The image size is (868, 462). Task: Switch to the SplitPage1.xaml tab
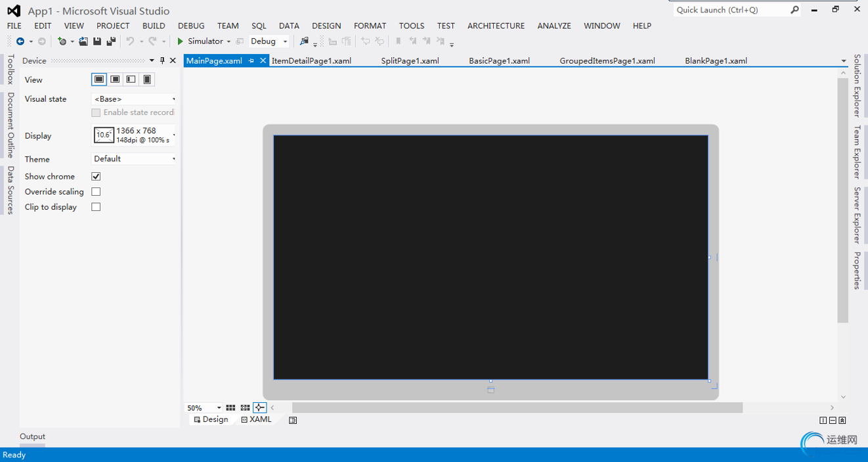click(410, 60)
